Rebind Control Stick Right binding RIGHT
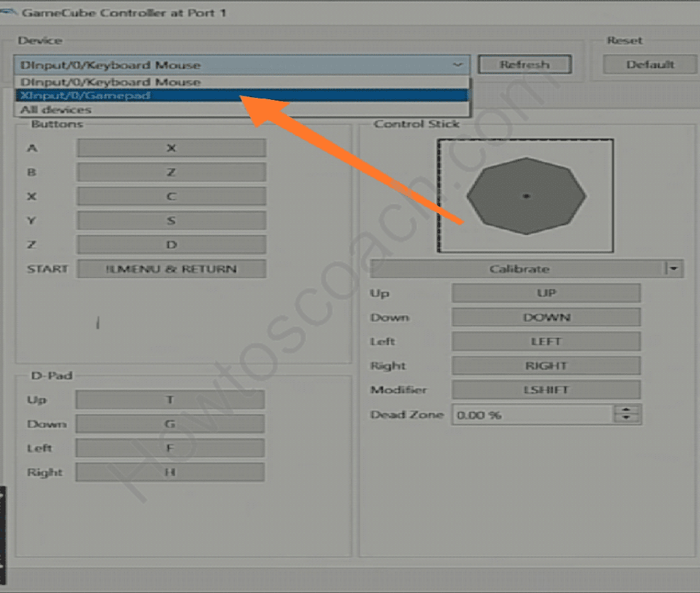This screenshot has height=593, width=700. [546, 366]
